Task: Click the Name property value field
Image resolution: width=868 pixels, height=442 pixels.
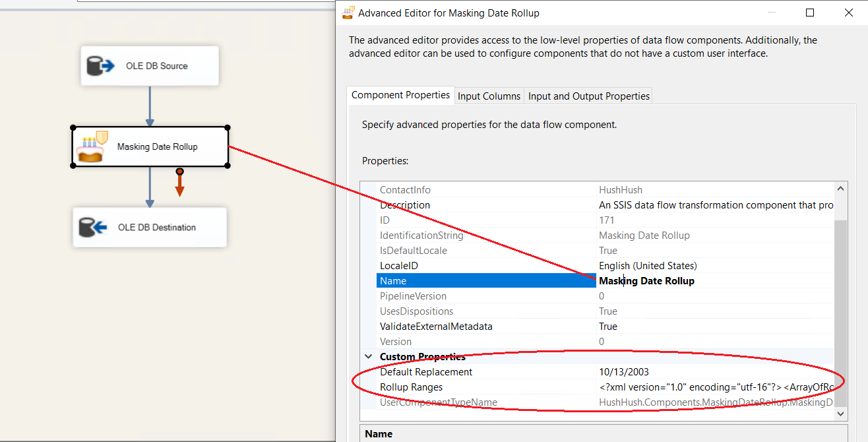Action: tap(712, 281)
